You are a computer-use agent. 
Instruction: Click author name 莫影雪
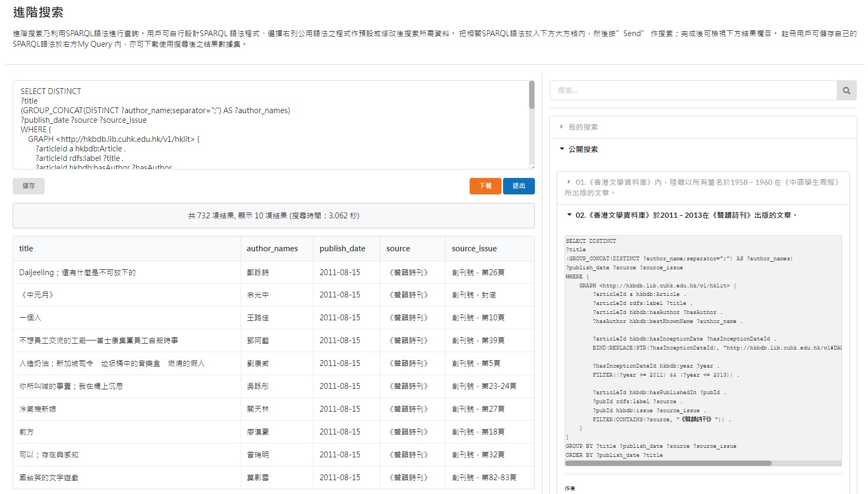tap(258, 478)
